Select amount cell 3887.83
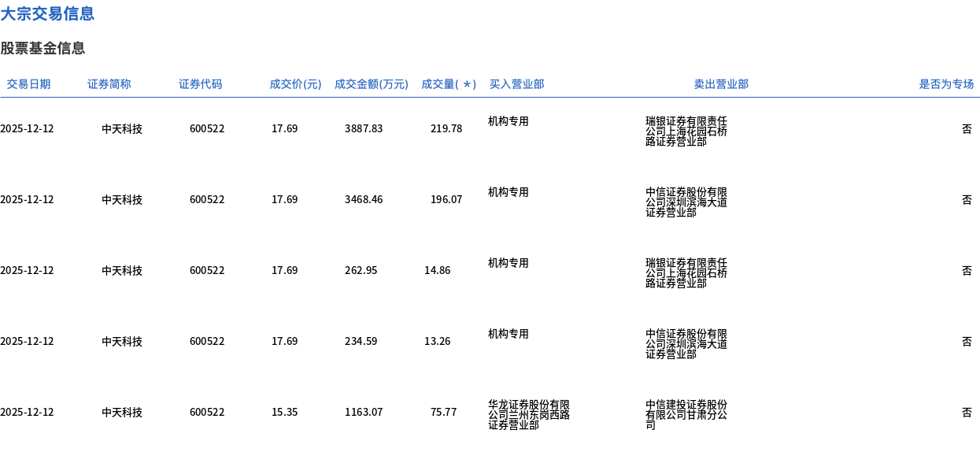Image resolution: width=980 pixels, height=452 pixels. 364,128
